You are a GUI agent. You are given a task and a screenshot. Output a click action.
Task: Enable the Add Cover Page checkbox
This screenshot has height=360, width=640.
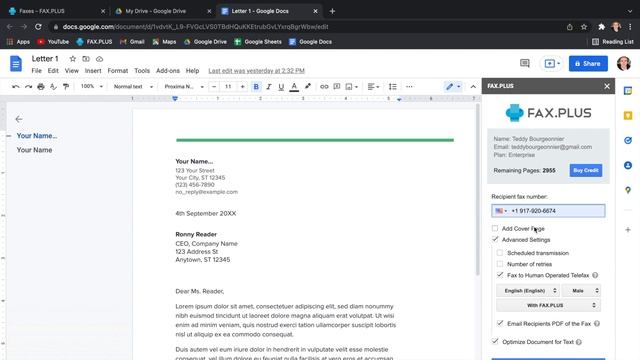495,228
